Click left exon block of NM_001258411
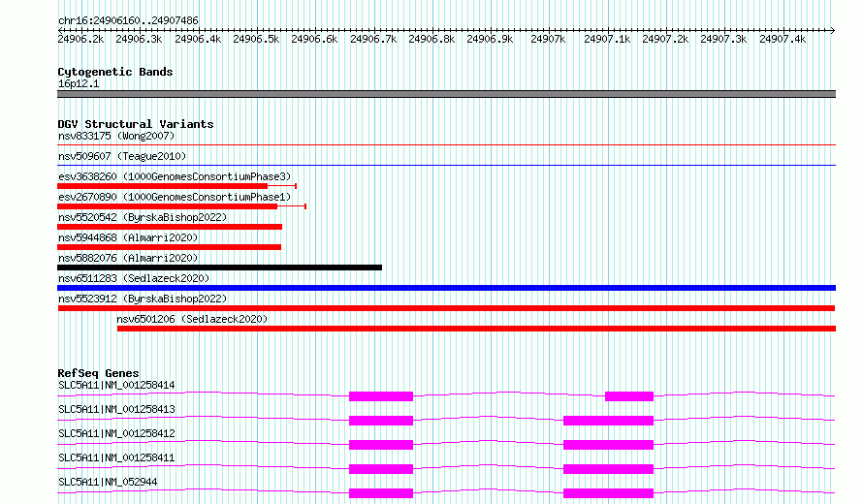 coord(381,469)
